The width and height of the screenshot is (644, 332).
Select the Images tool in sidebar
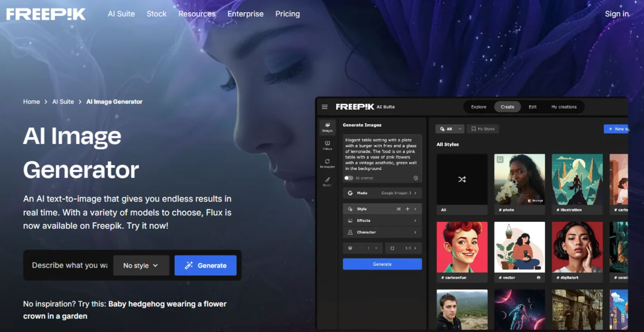(x=328, y=127)
